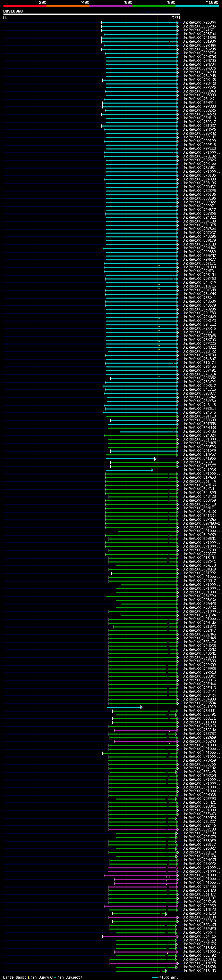Select the UniRef100_A1BLM3 label
The image size is (222, 980).
tap(199, 971)
